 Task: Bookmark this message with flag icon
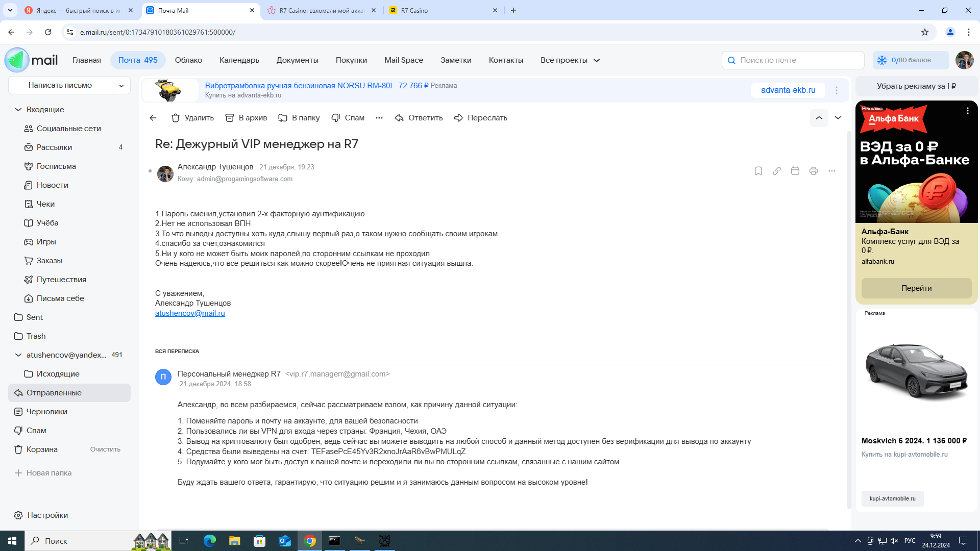[x=758, y=171]
